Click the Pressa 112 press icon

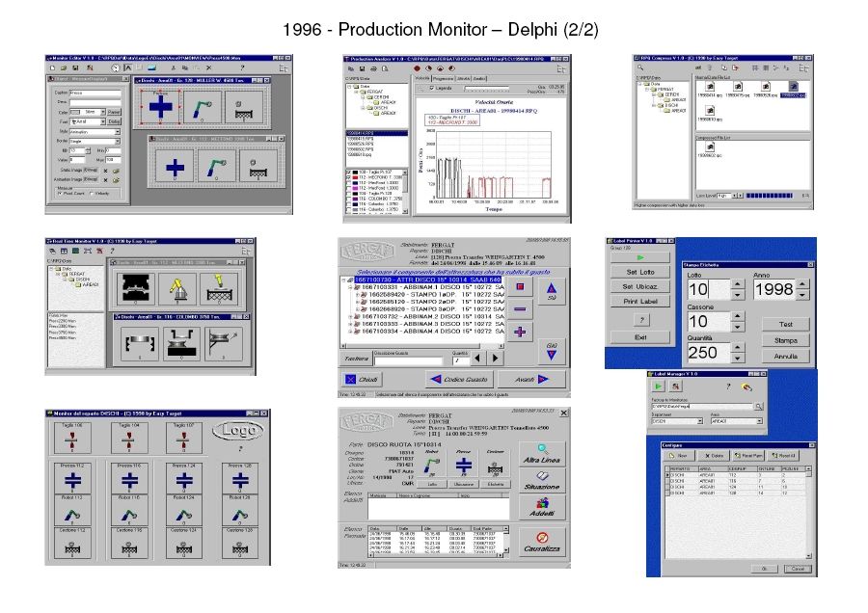point(72,480)
